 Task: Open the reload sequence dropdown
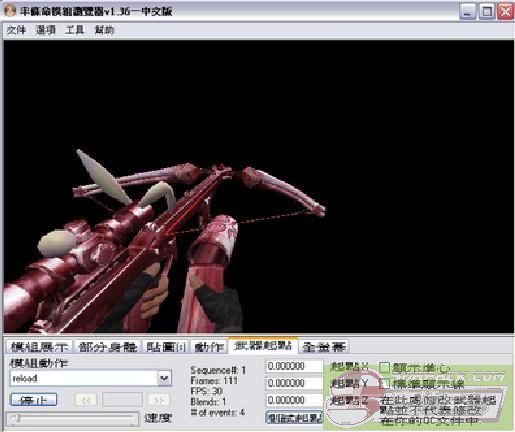(x=164, y=378)
